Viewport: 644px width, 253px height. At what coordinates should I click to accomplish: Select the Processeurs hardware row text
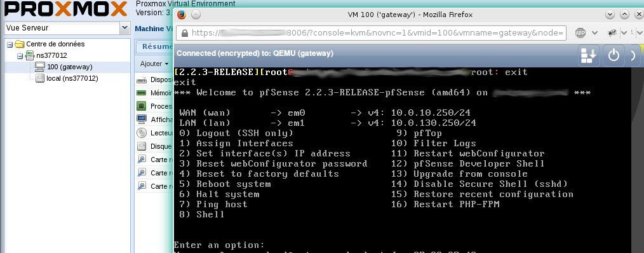click(x=161, y=106)
